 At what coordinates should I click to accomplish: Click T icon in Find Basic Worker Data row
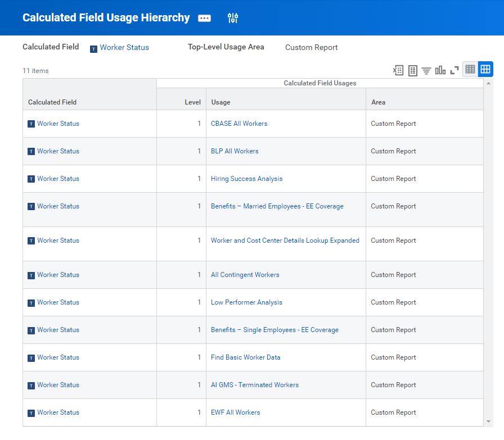tap(31, 358)
